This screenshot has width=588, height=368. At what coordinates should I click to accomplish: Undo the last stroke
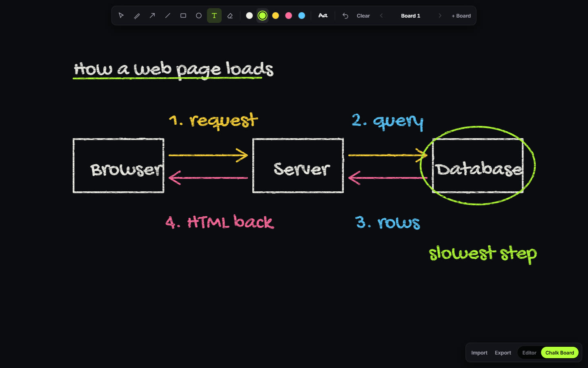click(345, 16)
